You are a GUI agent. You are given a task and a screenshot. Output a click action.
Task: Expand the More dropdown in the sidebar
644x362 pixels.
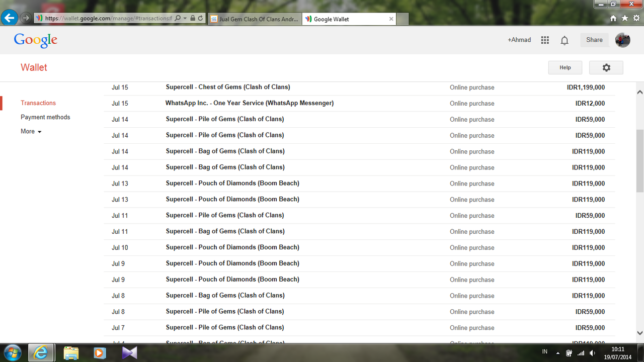click(x=31, y=131)
